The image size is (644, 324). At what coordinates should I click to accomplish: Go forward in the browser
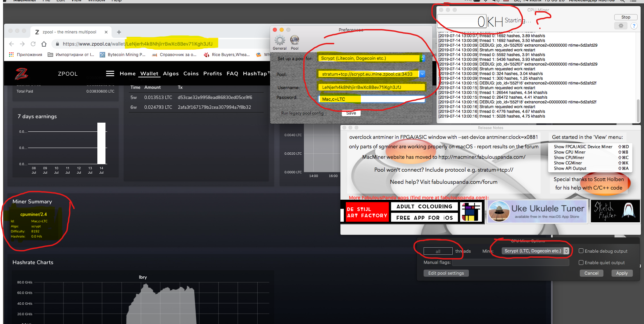(x=22, y=44)
